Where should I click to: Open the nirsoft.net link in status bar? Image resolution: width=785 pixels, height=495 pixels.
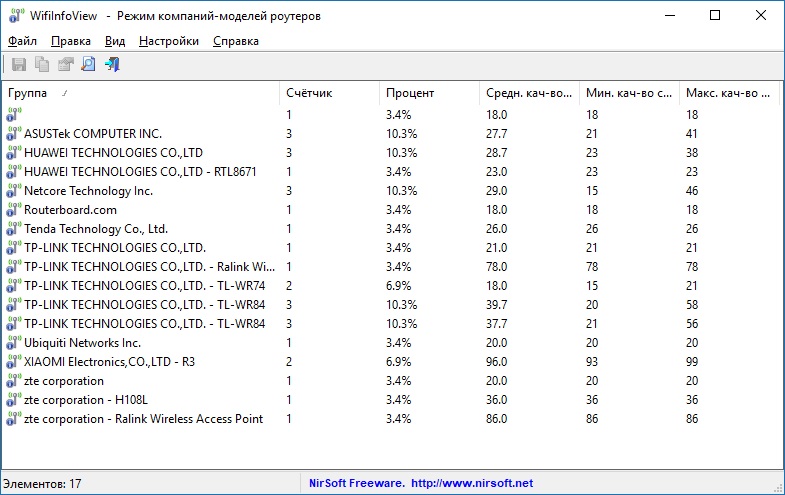pos(472,483)
